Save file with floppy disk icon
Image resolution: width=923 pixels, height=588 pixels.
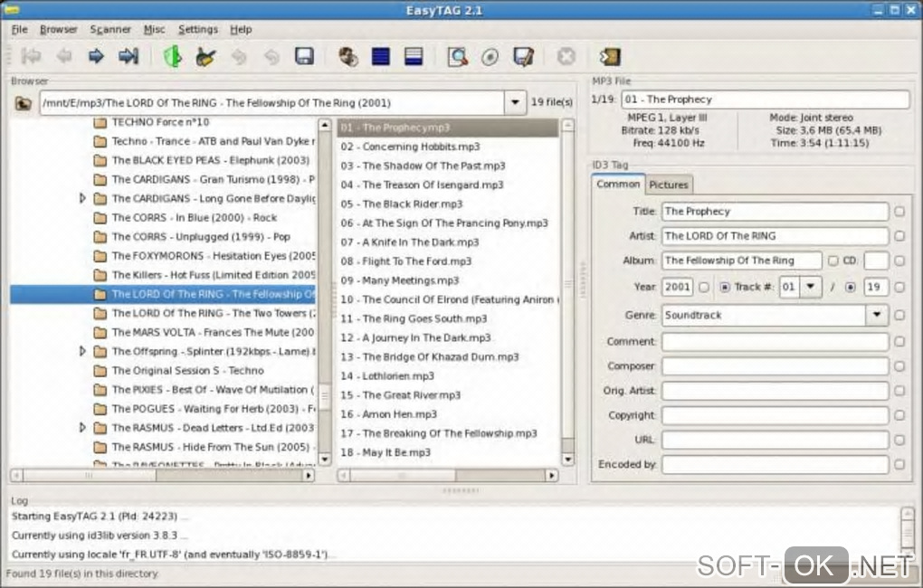[304, 56]
